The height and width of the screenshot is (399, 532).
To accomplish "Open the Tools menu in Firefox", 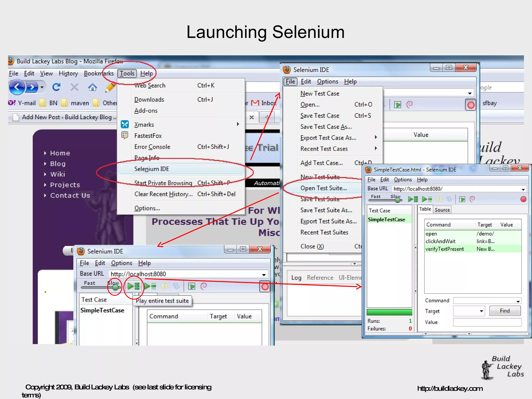I will (x=127, y=73).
